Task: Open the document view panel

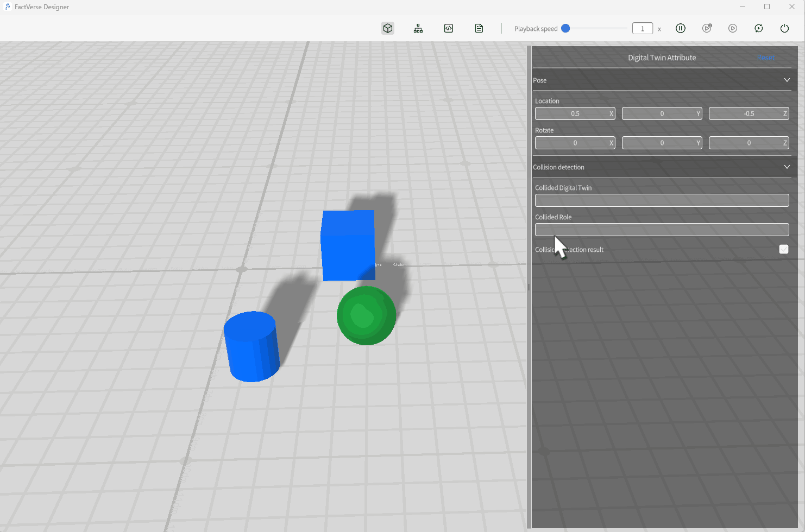Action: coord(479,28)
